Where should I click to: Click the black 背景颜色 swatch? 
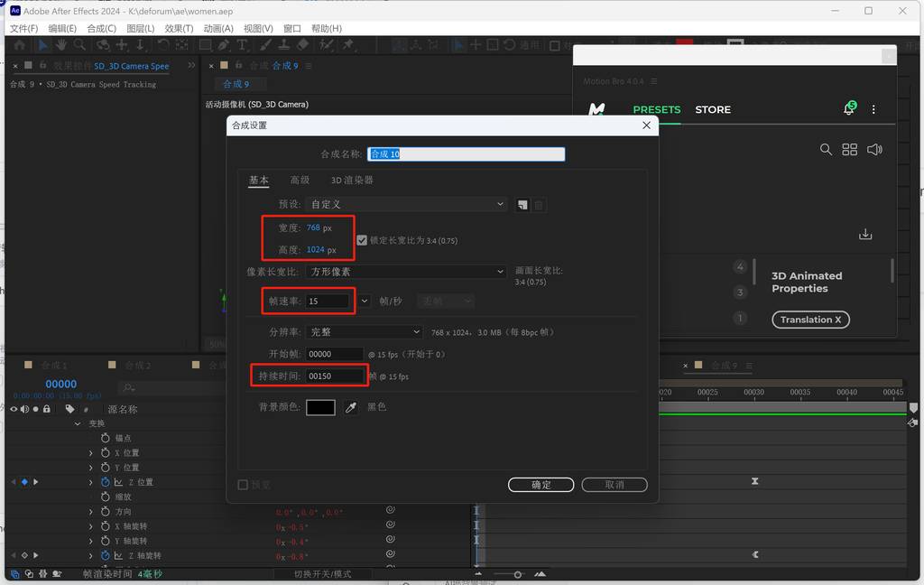coord(320,408)
